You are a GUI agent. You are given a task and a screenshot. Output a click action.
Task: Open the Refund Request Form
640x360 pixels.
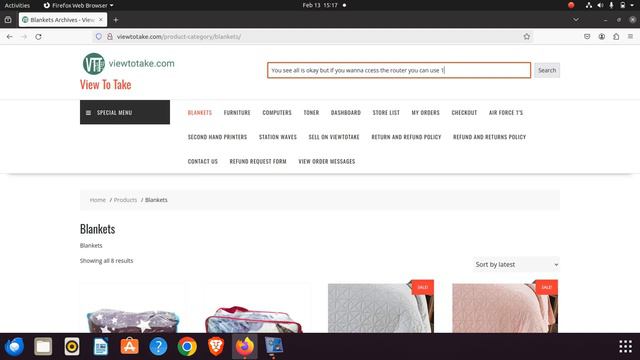(258, 162)
